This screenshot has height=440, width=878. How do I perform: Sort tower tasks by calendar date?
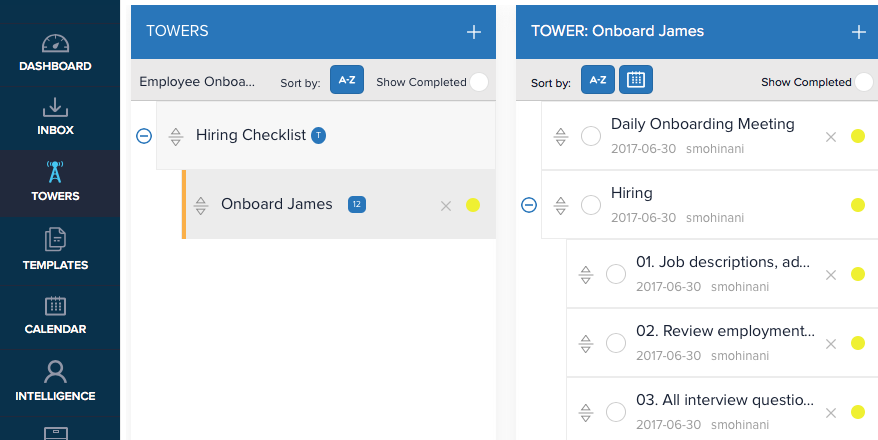(635, 80)
